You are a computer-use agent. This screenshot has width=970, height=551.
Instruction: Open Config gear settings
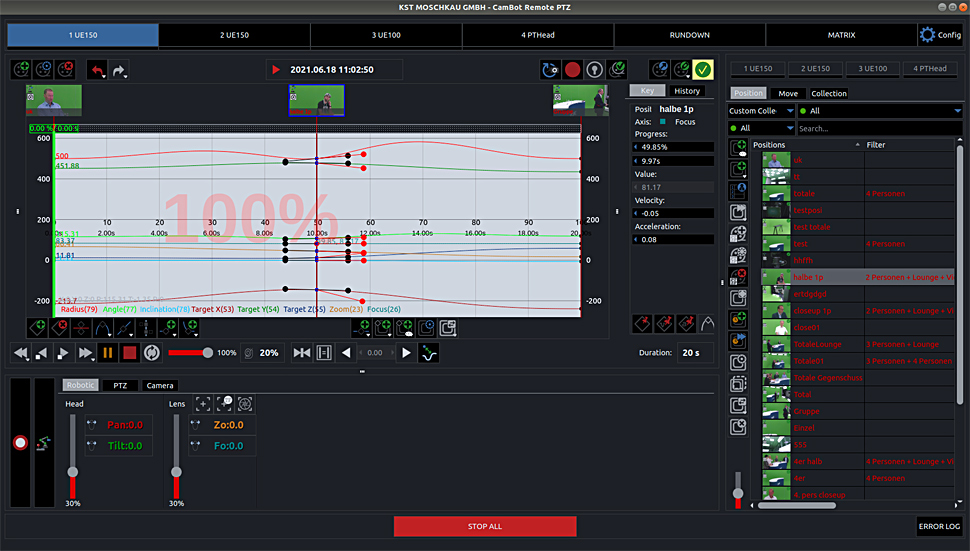(x=940, y=35)
